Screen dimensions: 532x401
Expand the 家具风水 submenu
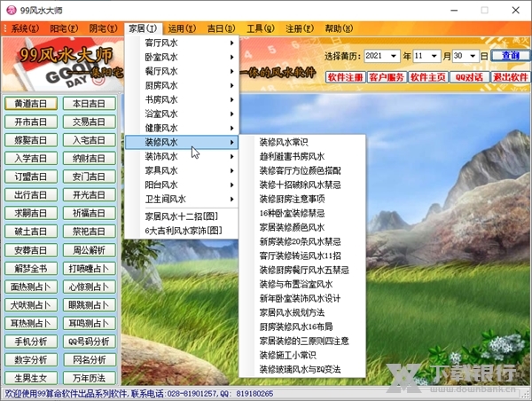(182, 171)
